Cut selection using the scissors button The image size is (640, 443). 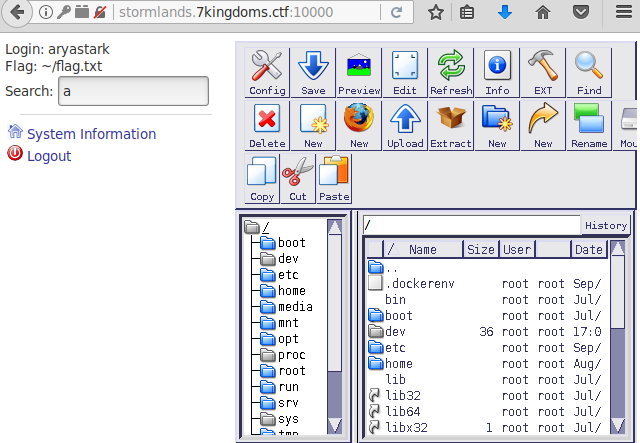(298, 179)
